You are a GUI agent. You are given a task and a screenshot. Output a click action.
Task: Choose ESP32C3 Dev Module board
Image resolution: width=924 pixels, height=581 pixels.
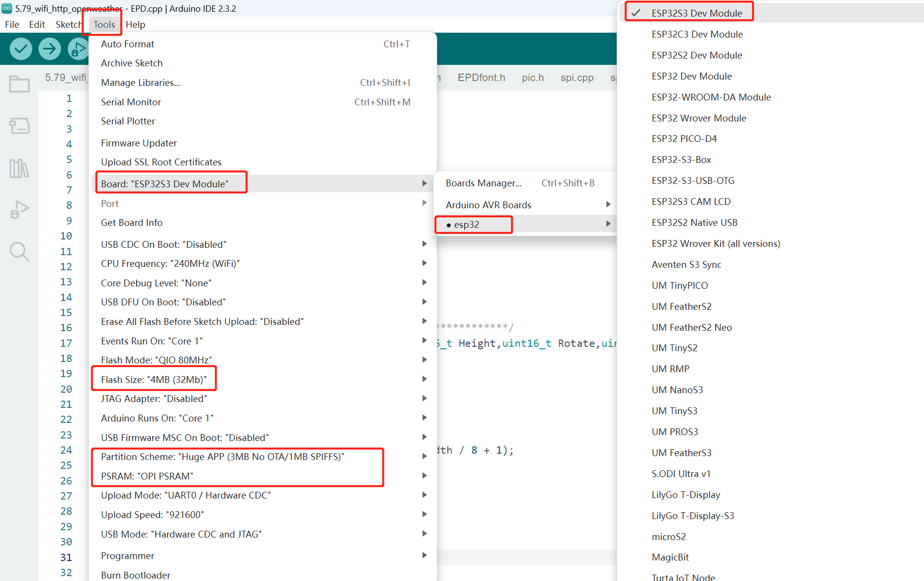(771, 34)
